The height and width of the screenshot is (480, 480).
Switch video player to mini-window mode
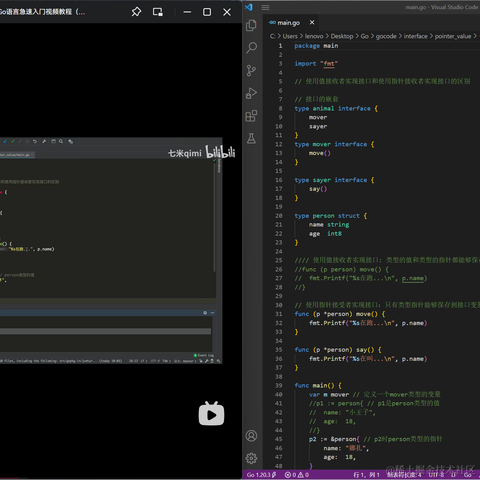click(x=158, y=12)
